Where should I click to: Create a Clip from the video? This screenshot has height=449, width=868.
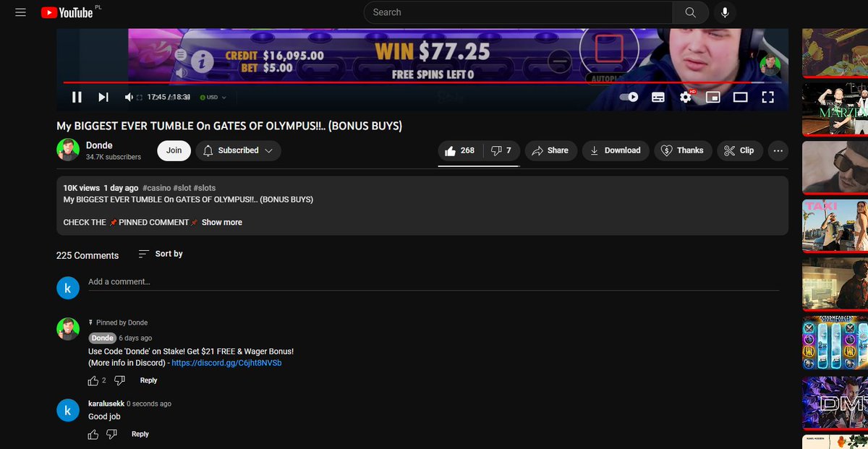739,150
